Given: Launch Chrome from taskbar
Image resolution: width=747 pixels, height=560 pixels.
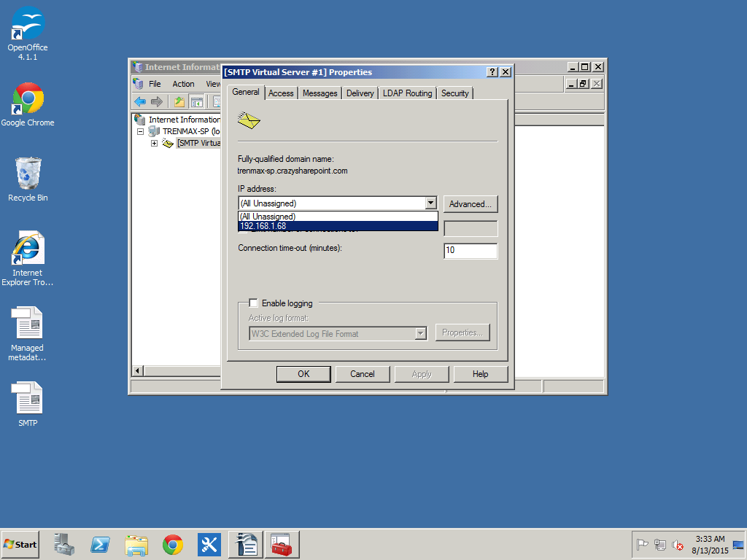Looking at the screenshot, I should pos(172,544).
